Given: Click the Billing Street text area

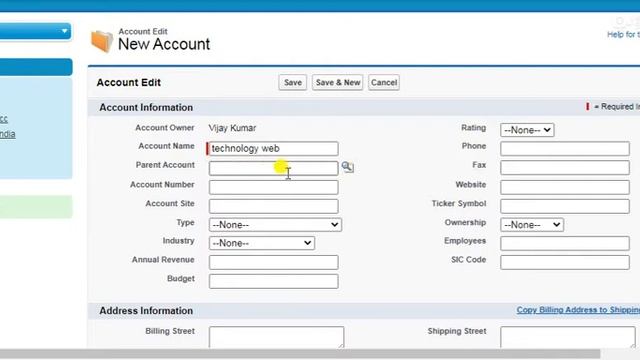Looking at the screenshot, I should 276,337.
